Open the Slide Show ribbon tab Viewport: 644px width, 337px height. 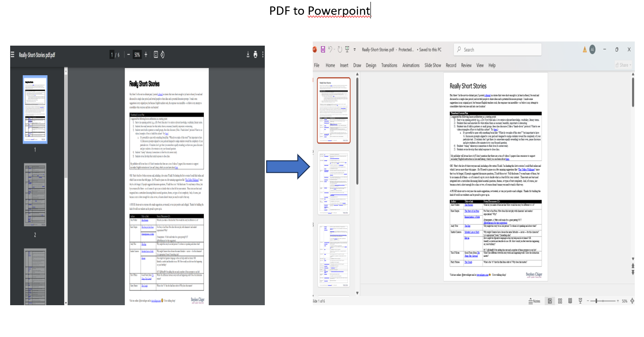point(433,65)
